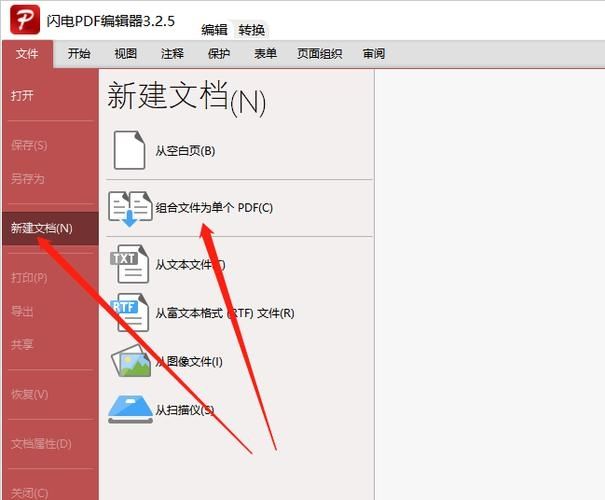The height and width of the screenshot is (500, 605).
Task: Choose 组合文件为单个 PDF(C) option
Action: point(214,208)
